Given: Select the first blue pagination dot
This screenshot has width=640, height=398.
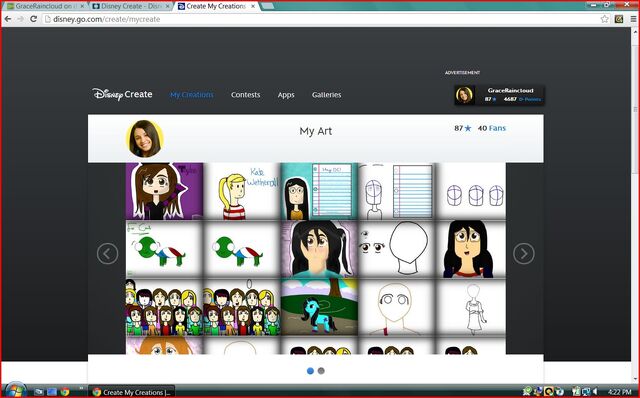Looking at the screenshot, I should (310, 371).
